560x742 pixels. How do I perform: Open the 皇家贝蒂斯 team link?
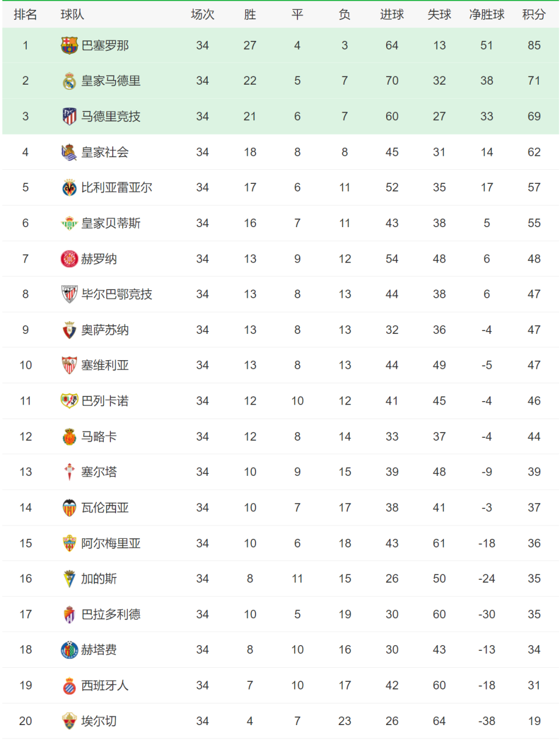point(111,223)
